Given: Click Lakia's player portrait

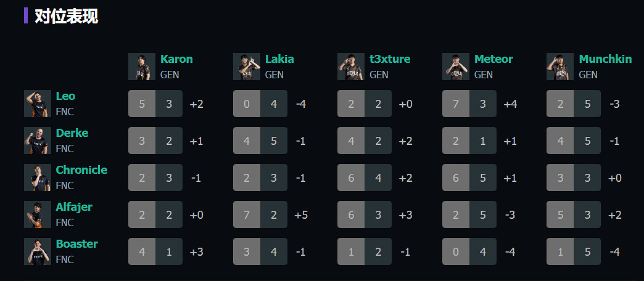Looking at the screenshot, I should (x=247, y=67).
